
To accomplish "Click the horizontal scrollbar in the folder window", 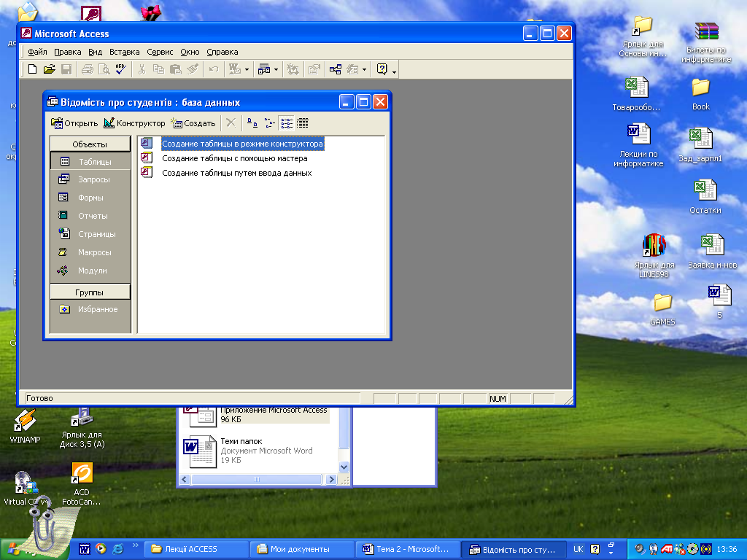I will (x=256, y=480).
